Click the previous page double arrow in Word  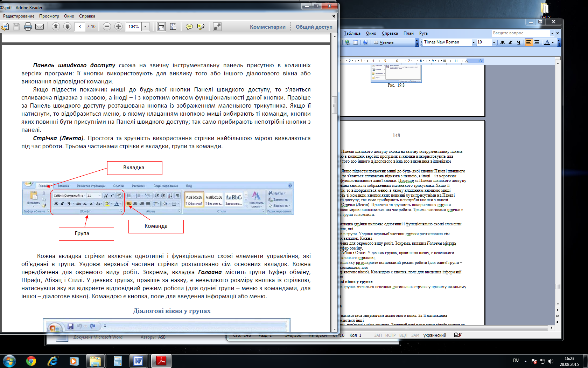[x=558, y=311]
